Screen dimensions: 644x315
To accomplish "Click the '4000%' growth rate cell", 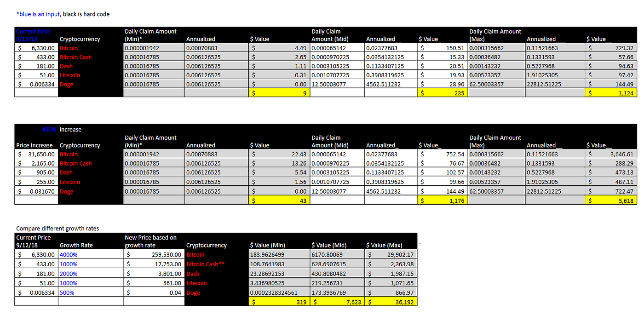I will click(x=91, y=254).
